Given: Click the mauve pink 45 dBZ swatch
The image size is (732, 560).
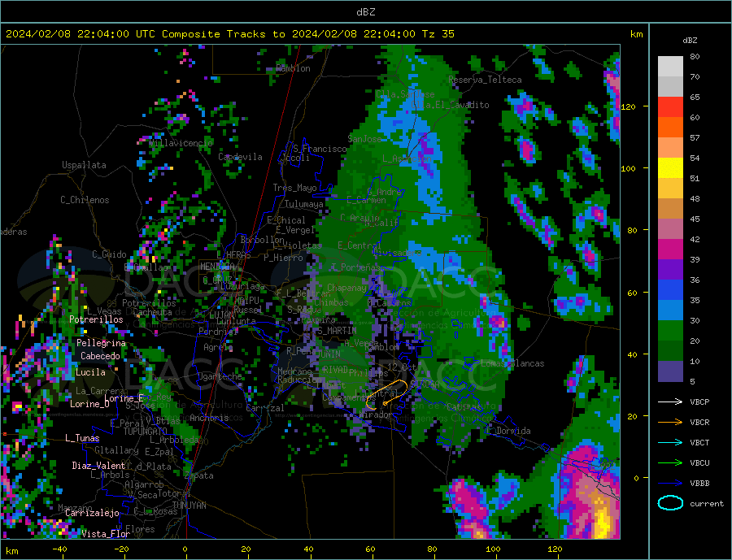Looking at the screenshot, I should (670, 228).
